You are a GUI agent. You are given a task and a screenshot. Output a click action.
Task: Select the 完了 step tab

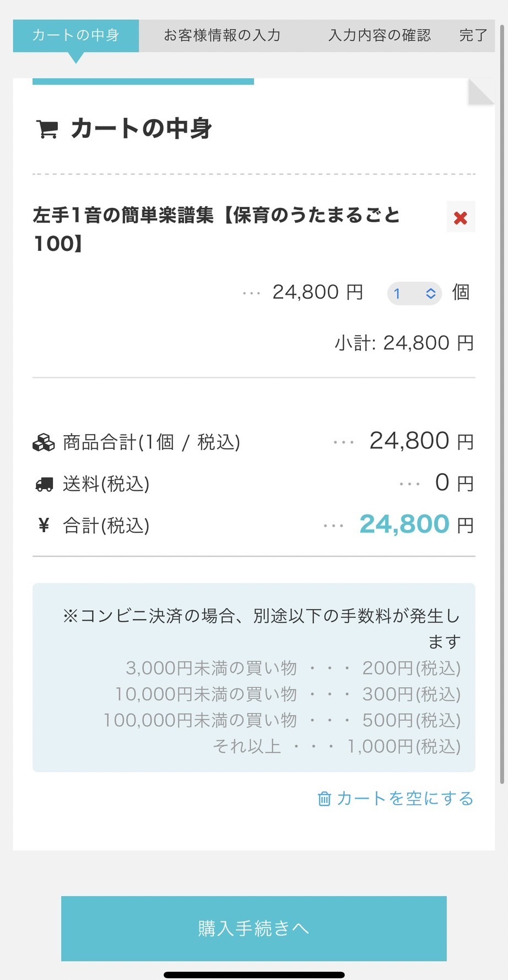click(x=473, y=36)
